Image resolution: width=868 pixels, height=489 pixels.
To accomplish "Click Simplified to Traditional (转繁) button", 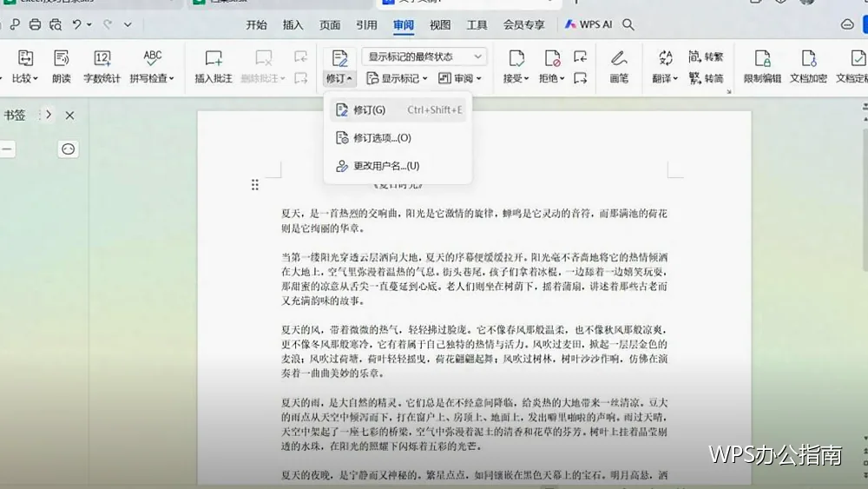I will pyautogui.click(x=706, y=56).
